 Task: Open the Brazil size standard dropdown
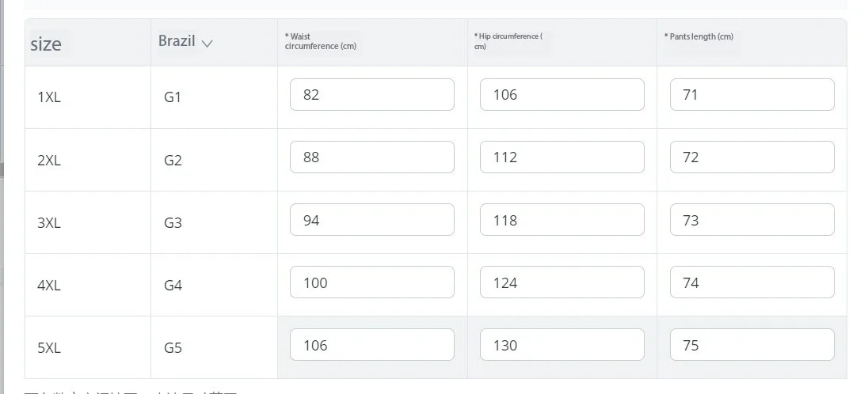click(186, 42)
